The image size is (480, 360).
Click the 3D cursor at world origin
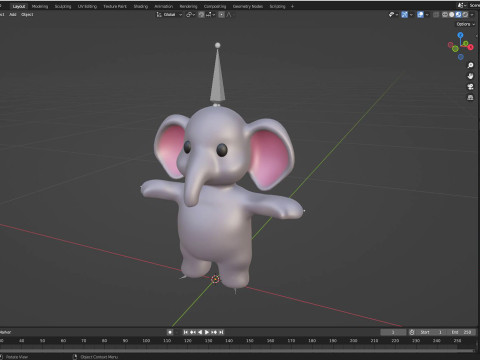coord(216,279)
